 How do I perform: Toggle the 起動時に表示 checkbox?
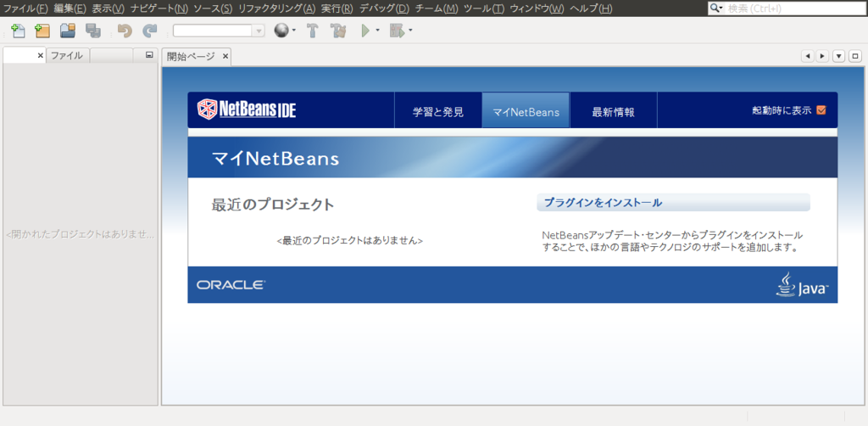[821, 110]
